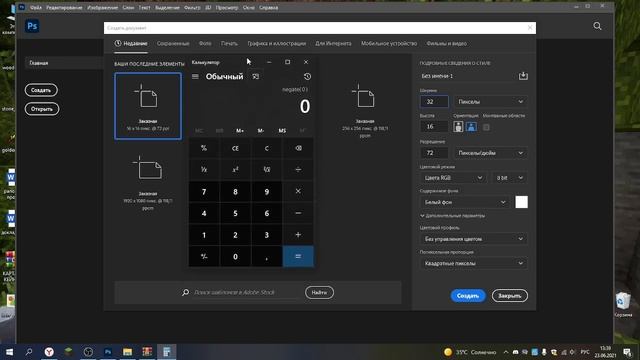Open the Фильтр menu
Screen dimensions: 640x360
(192, 7)
